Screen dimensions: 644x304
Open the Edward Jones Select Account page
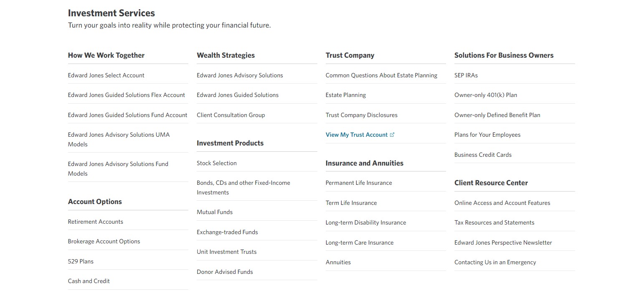[106, 75]
